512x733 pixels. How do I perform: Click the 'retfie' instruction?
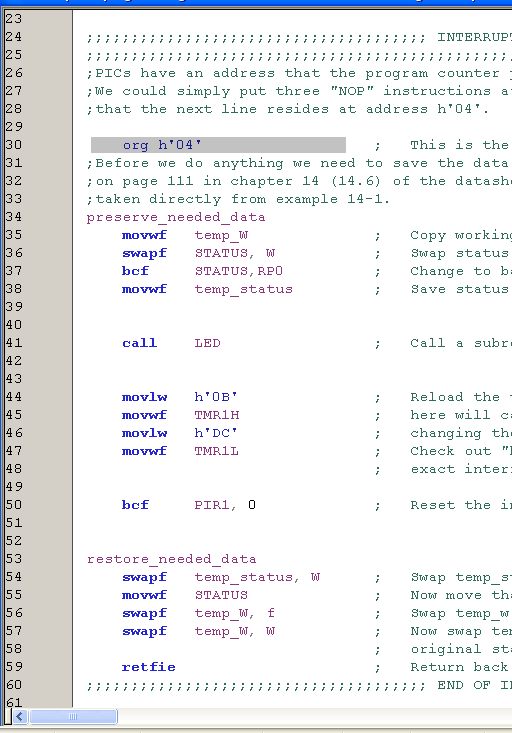(149, 667)
